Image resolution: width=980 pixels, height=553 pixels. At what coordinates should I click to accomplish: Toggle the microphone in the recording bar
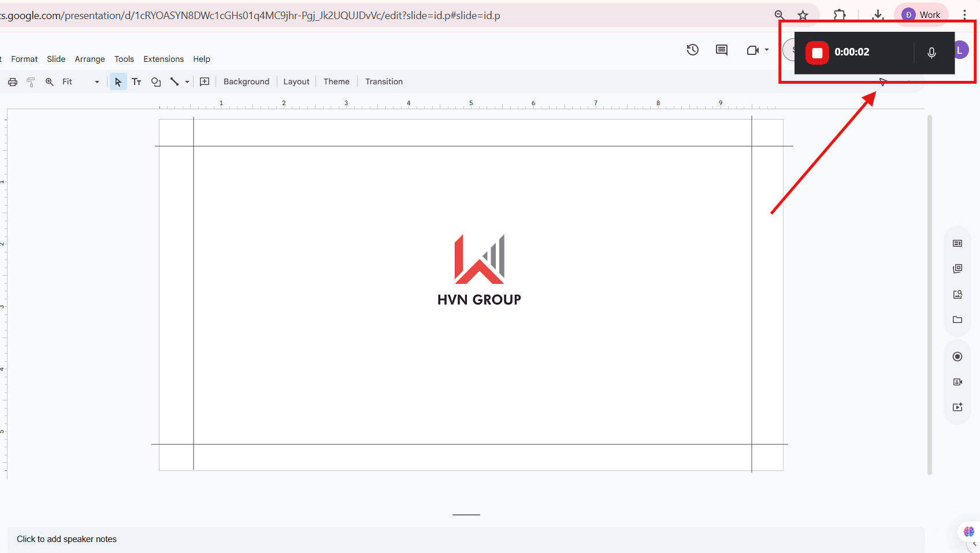[931, 53]
